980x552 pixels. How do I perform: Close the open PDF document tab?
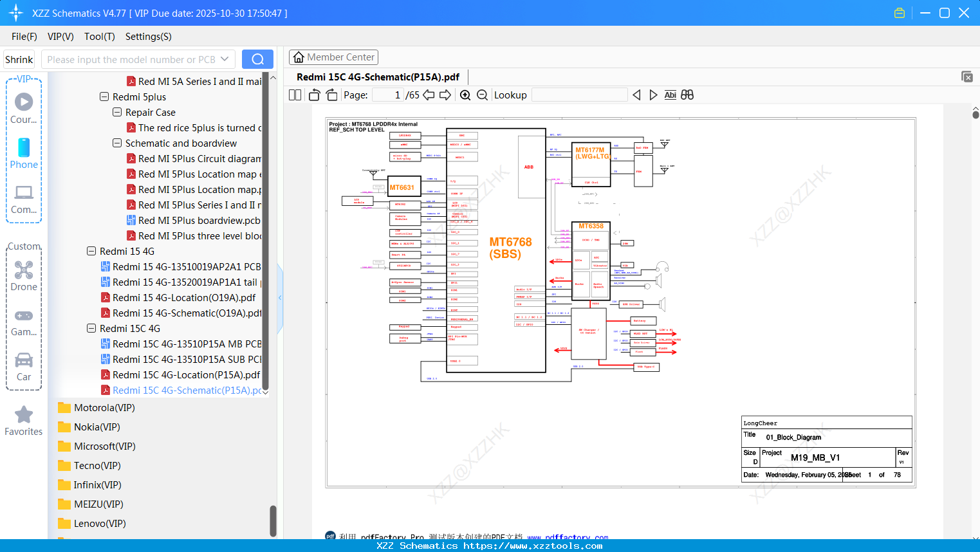[x=967, y=77]
